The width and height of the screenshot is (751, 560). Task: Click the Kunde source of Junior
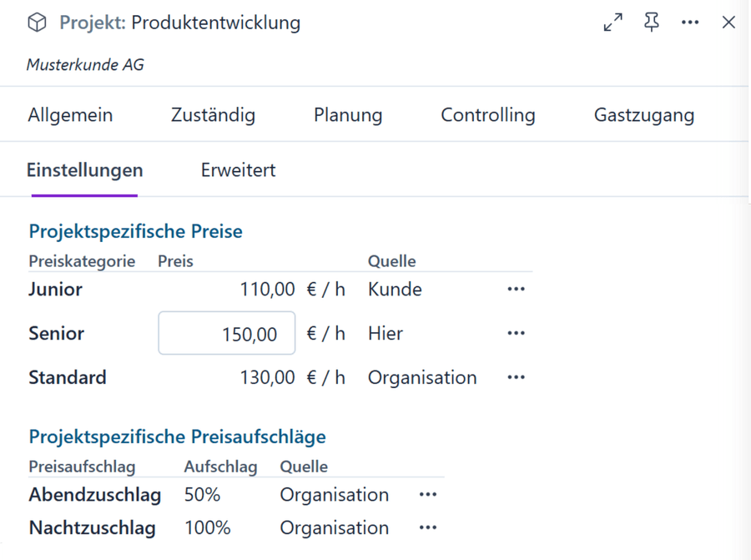(396, 290)
